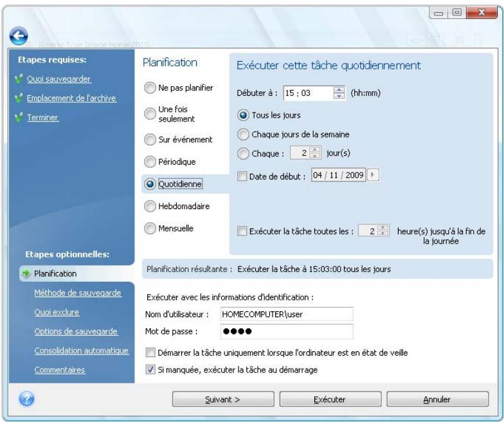The width and height of the screenshot is (504, 422).
Task: Open the Quoi sauvegarder step
Action: (59, 78)
